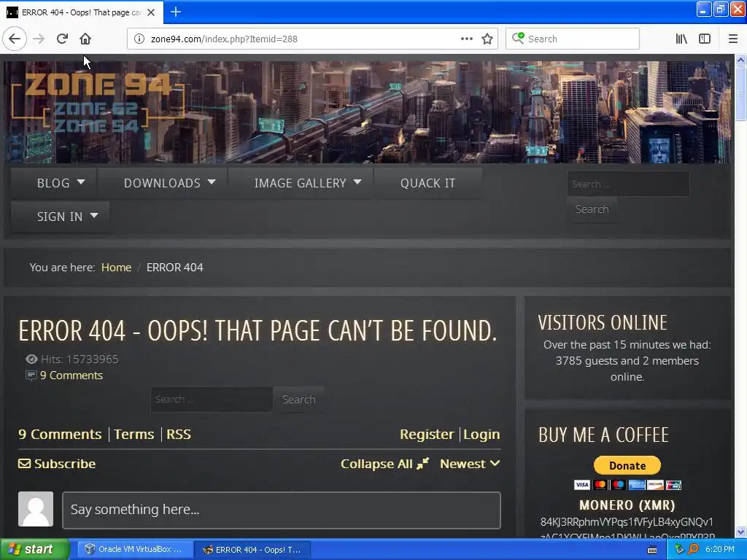
Task: Toggle the sidebars icon
Action: tap(705, 39)
